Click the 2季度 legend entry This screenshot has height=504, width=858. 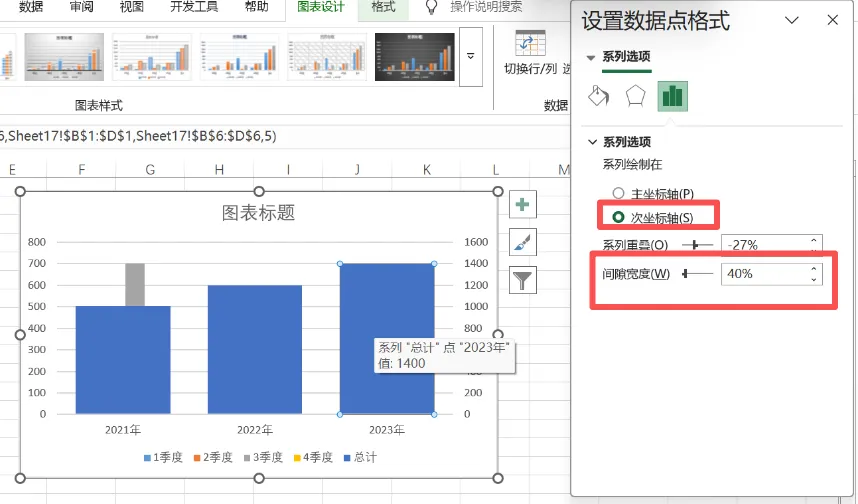[213, 457]
